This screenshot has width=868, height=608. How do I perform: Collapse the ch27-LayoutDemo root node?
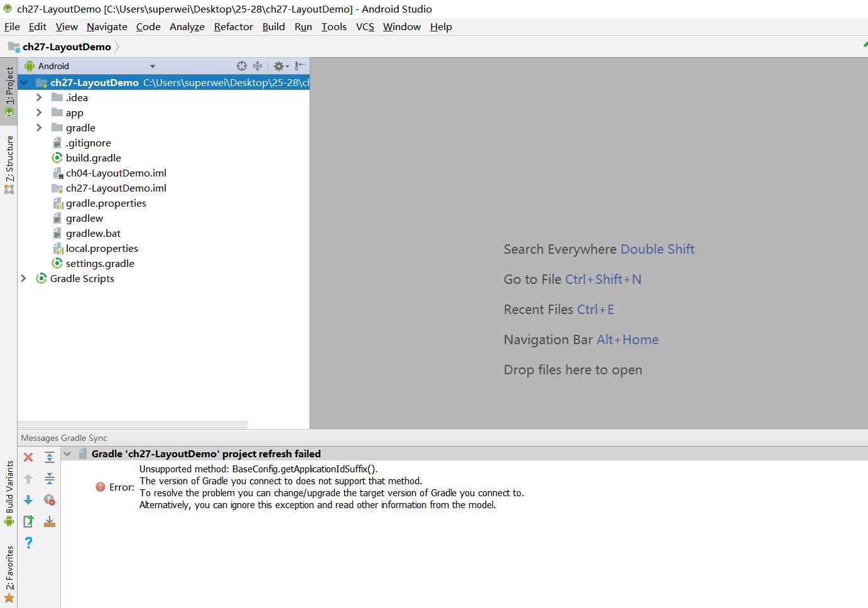tap(24, 82)
